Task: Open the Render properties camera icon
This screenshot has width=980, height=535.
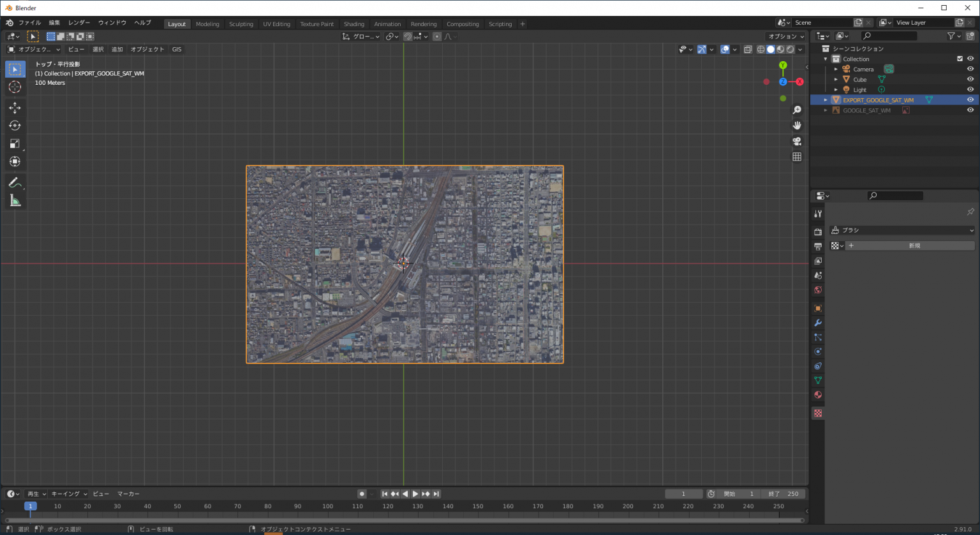Action: (817, 231)
